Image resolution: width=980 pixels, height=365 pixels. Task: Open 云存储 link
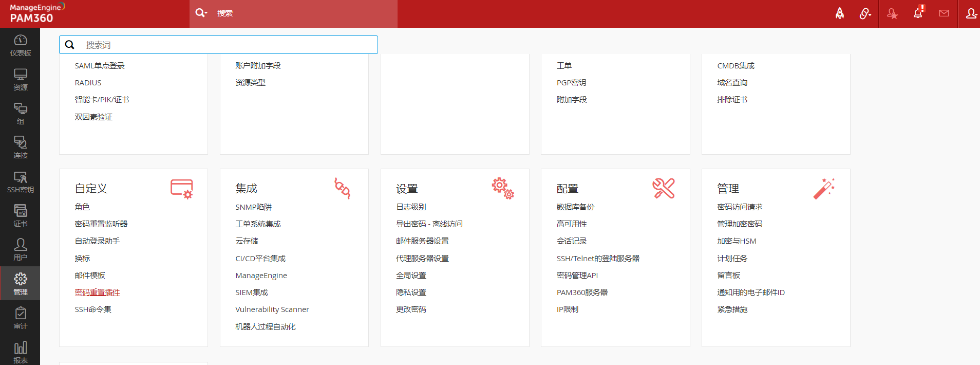pos(247,241)
